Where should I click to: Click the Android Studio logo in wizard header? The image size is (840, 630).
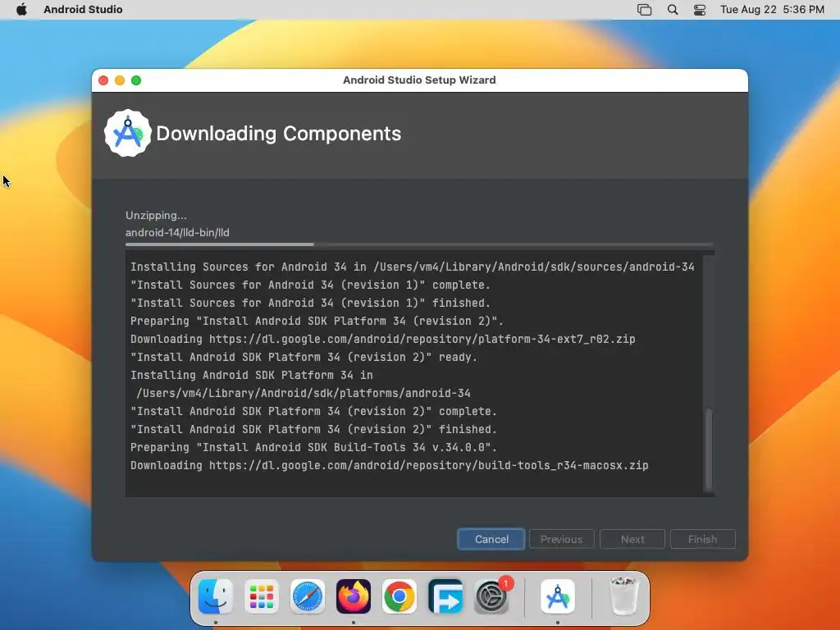(127, 134)
